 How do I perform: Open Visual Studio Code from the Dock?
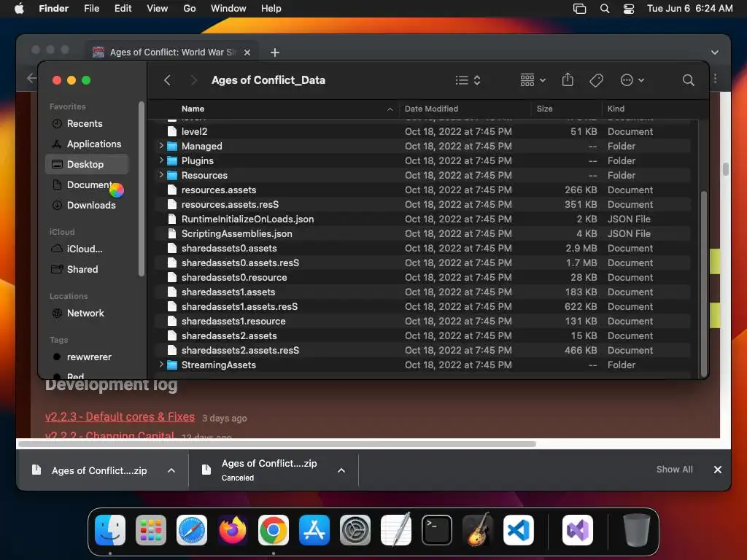pos(519,530)
